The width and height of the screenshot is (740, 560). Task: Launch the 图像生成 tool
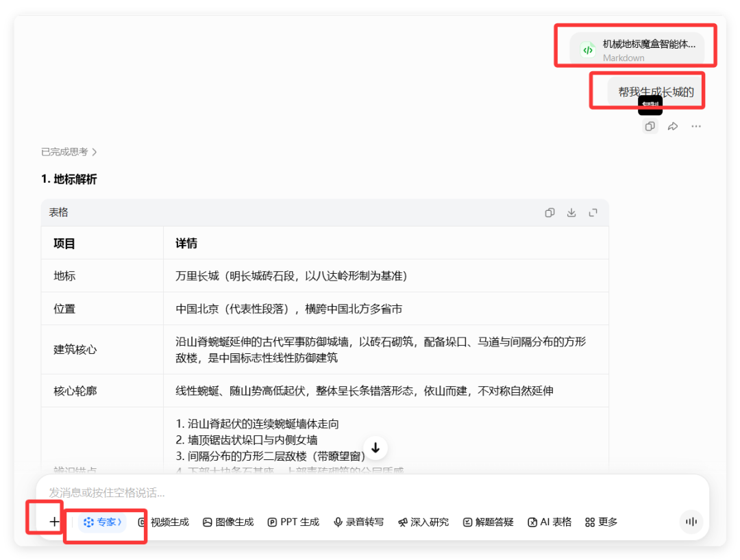coord(228,522)
